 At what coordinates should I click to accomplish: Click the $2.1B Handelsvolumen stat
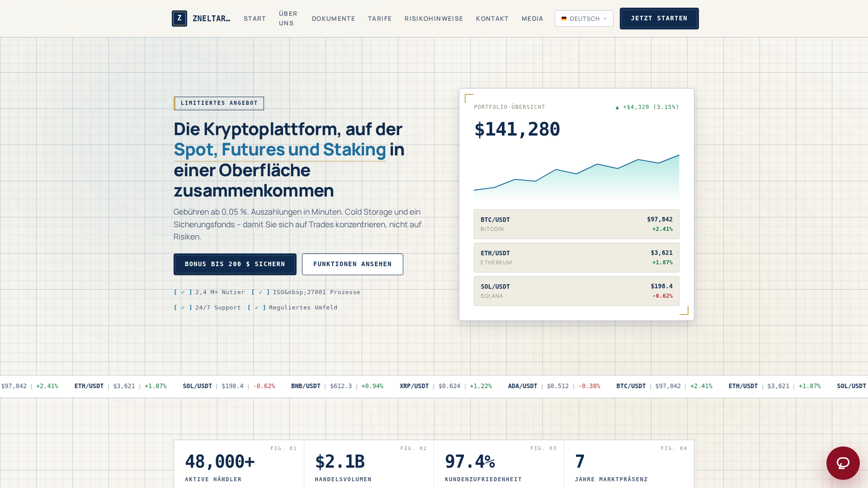coord(369,464)
